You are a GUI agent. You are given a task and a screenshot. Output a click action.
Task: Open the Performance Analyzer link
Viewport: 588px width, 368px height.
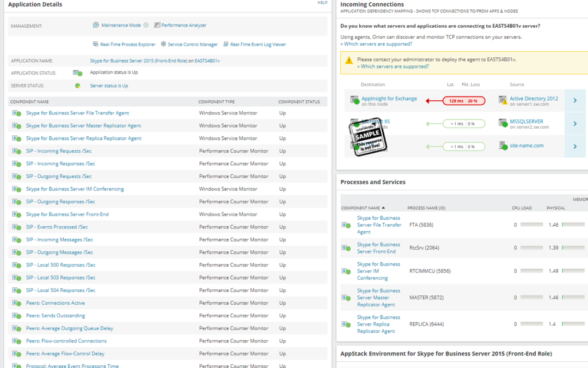coord(184,25)
